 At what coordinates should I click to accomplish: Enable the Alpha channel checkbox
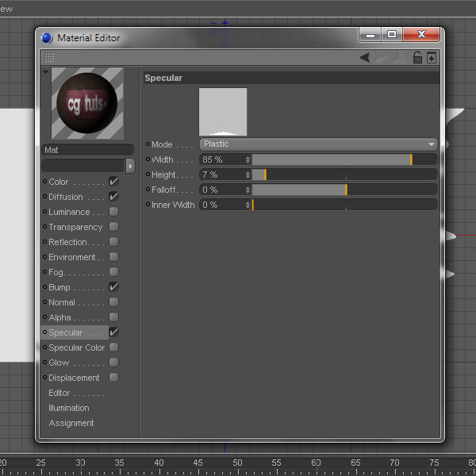[x=113, y=317]
